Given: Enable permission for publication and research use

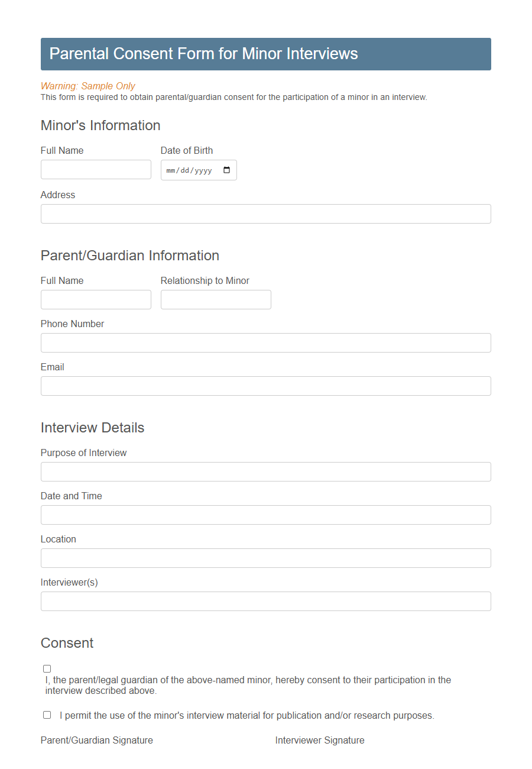Looking at the screenshot, I should [x=47, y=715].
